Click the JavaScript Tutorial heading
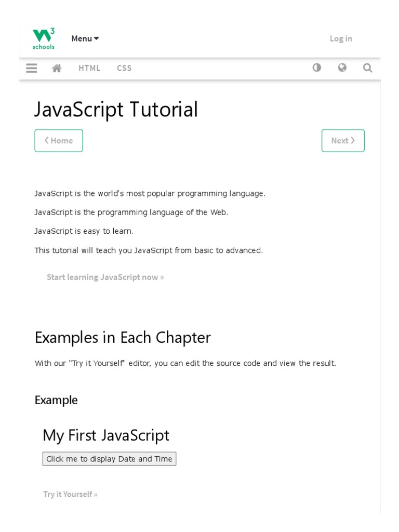 click(116, 110)
